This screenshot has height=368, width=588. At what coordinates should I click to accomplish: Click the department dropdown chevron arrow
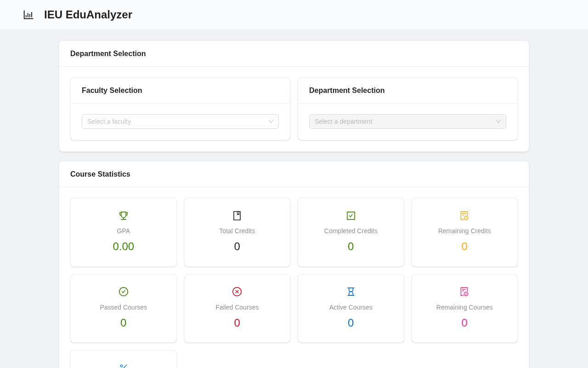(498, 121)
